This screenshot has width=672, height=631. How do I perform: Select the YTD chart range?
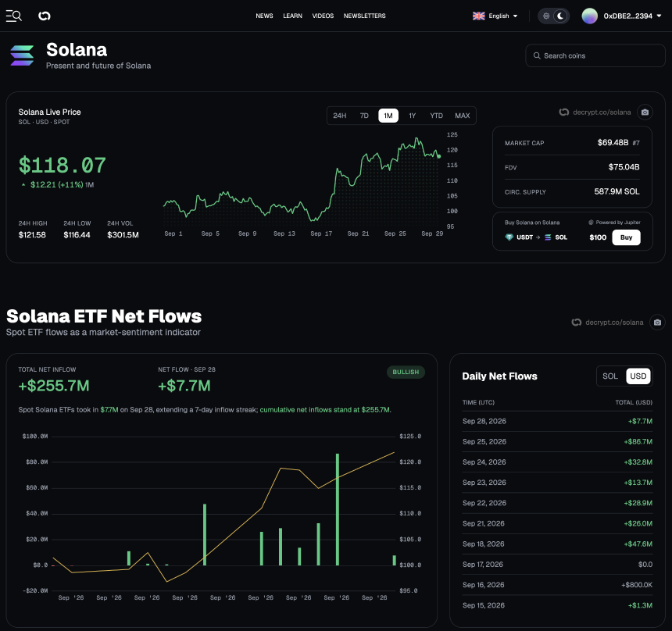pyautogui.click(x=436, y=116)
